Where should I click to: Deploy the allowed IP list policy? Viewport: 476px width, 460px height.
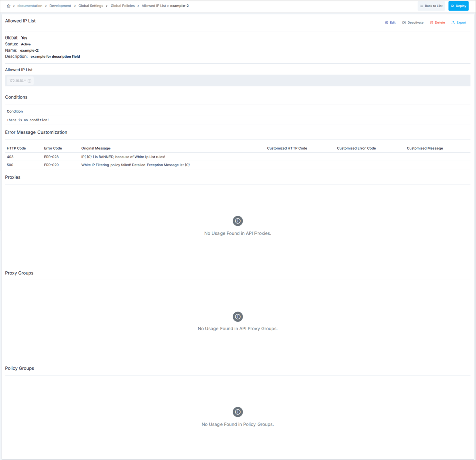[458, 6]
